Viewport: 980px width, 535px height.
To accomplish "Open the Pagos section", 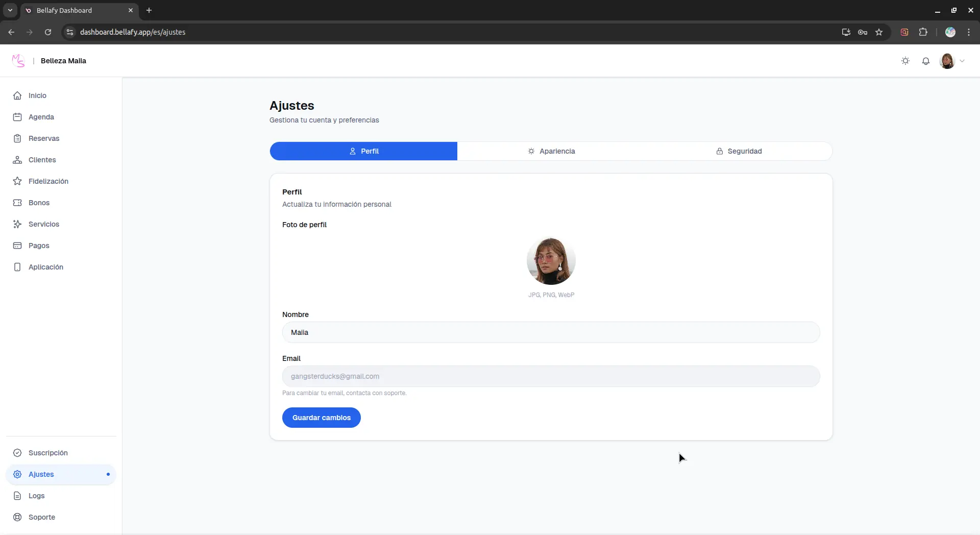I will click(x=38, y=246).
